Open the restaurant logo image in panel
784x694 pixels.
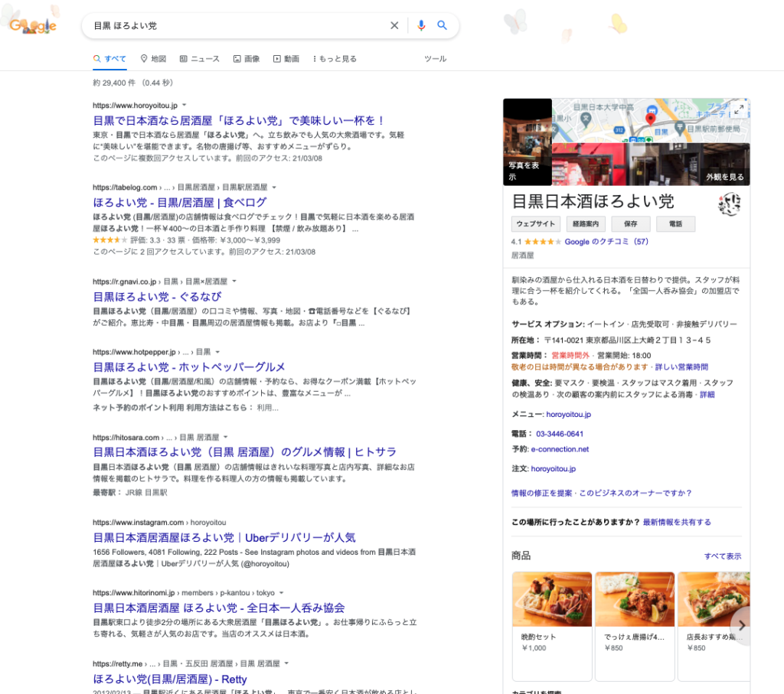click(729, 205)
